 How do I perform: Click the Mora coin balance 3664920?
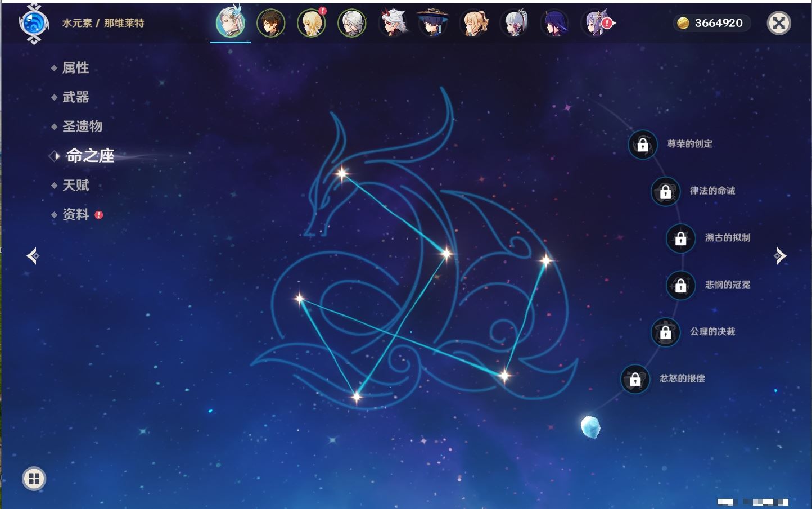tap(711, 23)
